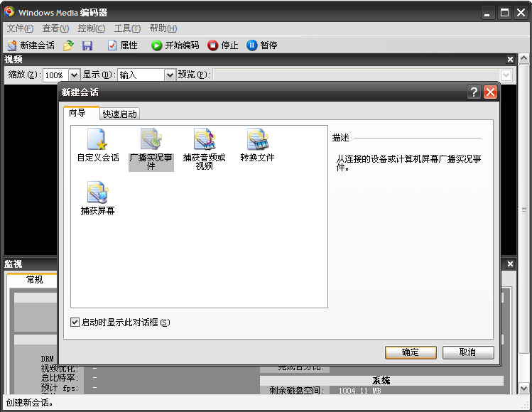Image resolution: width=532 pixels, height=412 pixels.
Task: Click the 取消 button
Action: [x=468, y=352]
